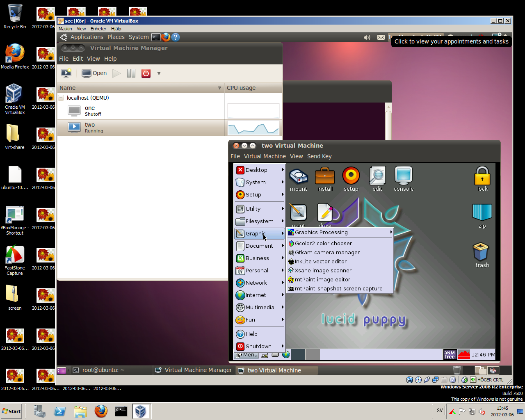Launch Firefox from the Ubuntu top panel
525x420 pixels.
click(166, 37)
